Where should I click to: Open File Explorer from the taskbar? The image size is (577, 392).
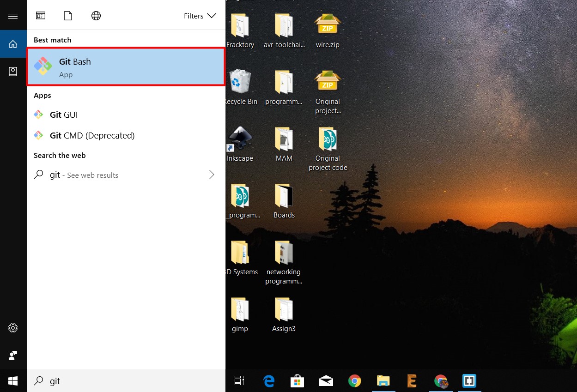point(383,381)
